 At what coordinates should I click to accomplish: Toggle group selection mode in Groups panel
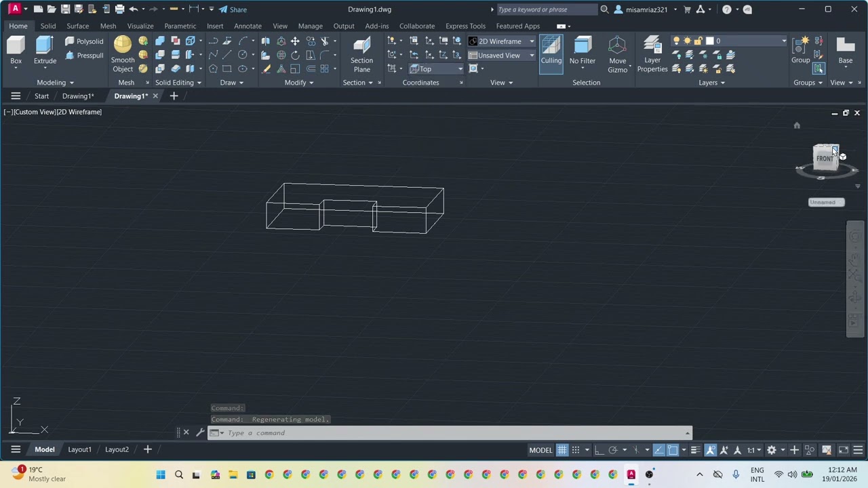point(819,68)
